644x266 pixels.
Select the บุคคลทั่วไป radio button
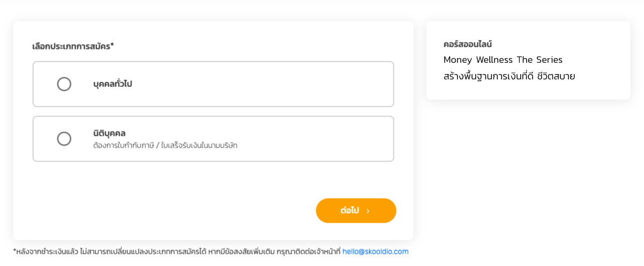[x=64, y=84]
